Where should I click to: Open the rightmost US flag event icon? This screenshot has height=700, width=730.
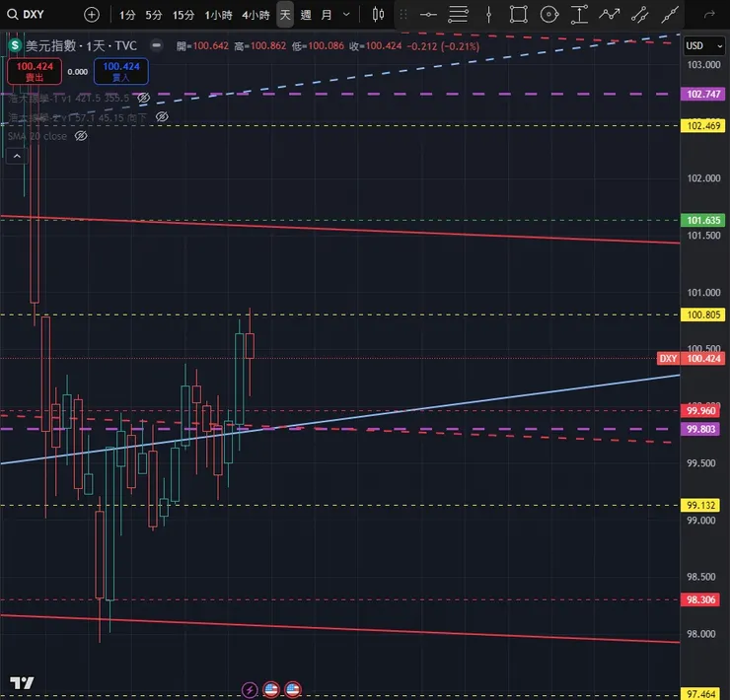[292, 689]
